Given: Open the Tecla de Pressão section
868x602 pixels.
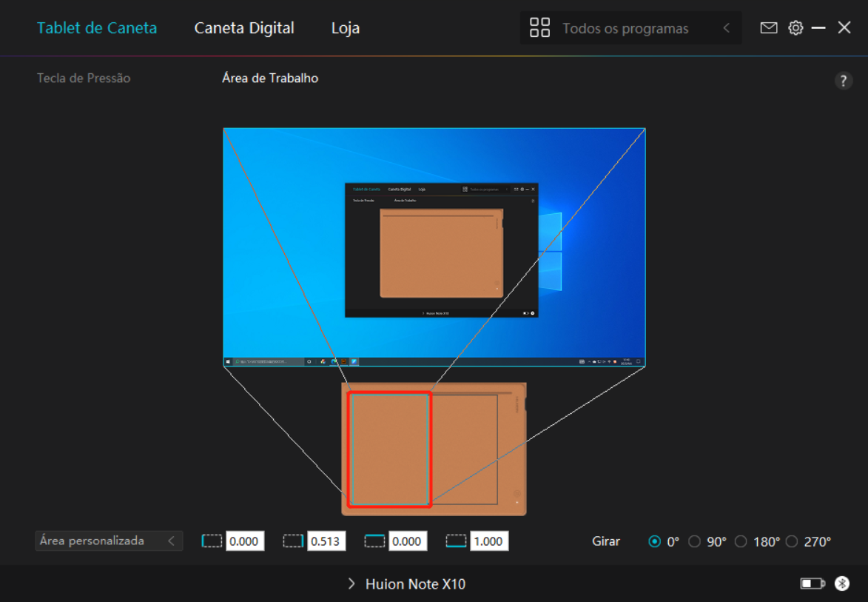Looking at the screenshot, I should coord(84,78).
